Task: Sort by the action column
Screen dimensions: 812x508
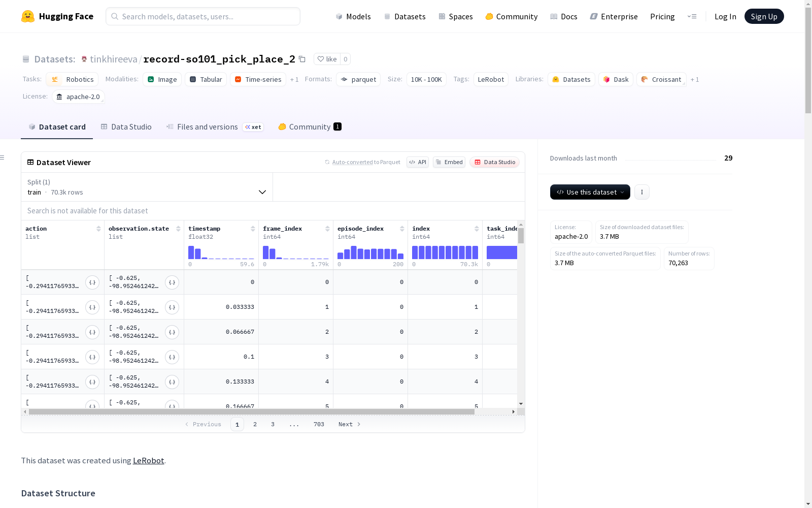Action: click(x=98, y=229)
